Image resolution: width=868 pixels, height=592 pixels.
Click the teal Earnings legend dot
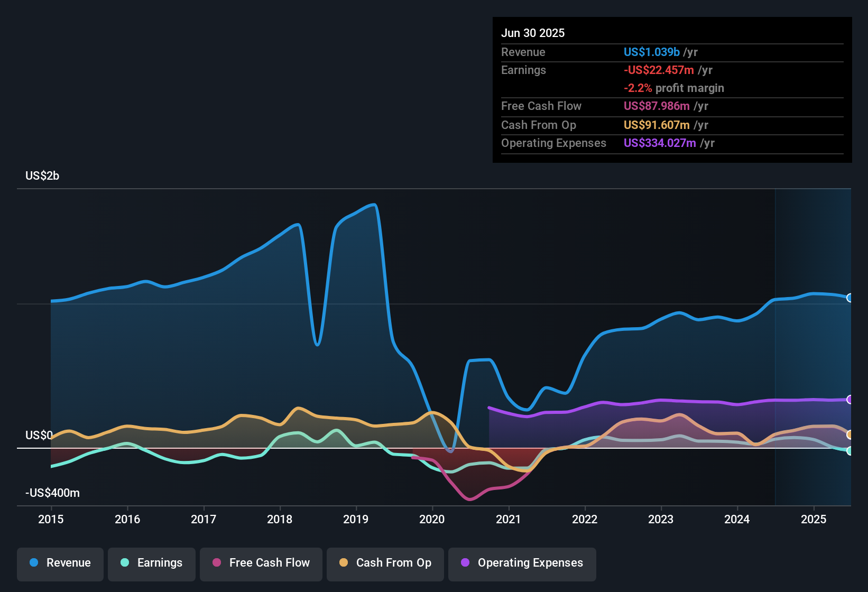pos(124,563)
